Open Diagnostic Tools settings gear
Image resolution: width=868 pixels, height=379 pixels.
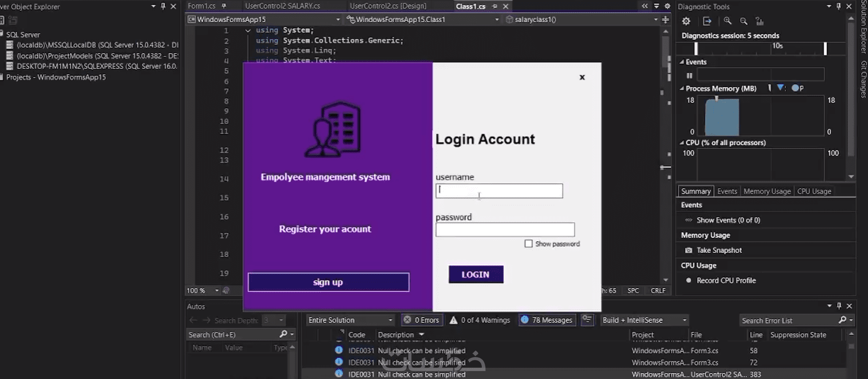tap(686, 21)
